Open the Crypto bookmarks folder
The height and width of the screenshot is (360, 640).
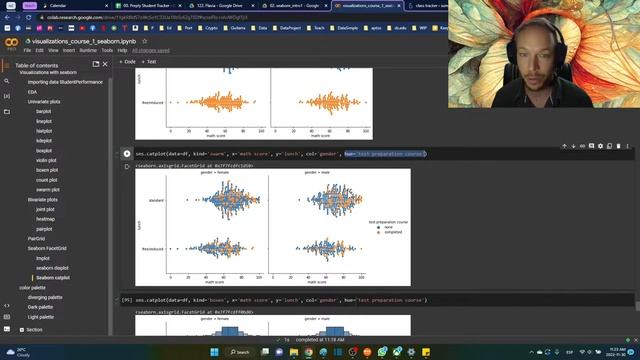(x=209, y=28)
